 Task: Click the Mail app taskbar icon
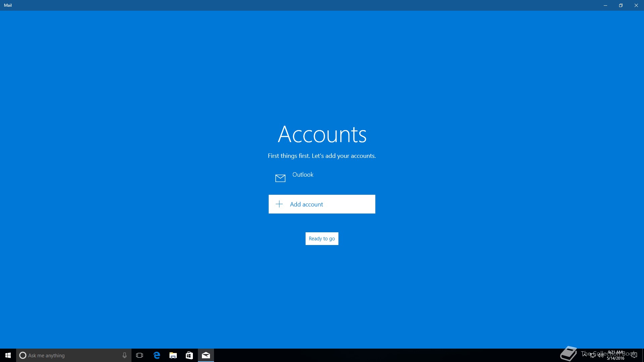pos(206,355)
